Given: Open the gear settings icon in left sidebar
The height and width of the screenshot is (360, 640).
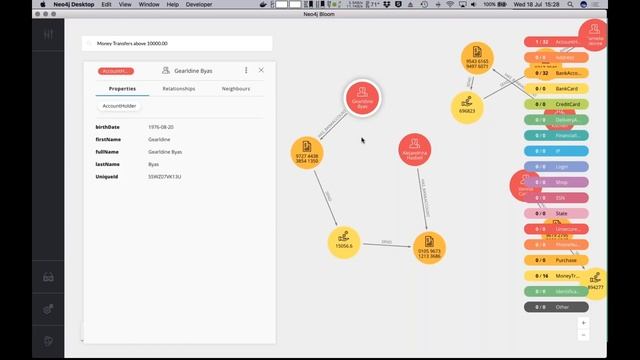Looking at the screenshot, I should (x=48, y=309).
